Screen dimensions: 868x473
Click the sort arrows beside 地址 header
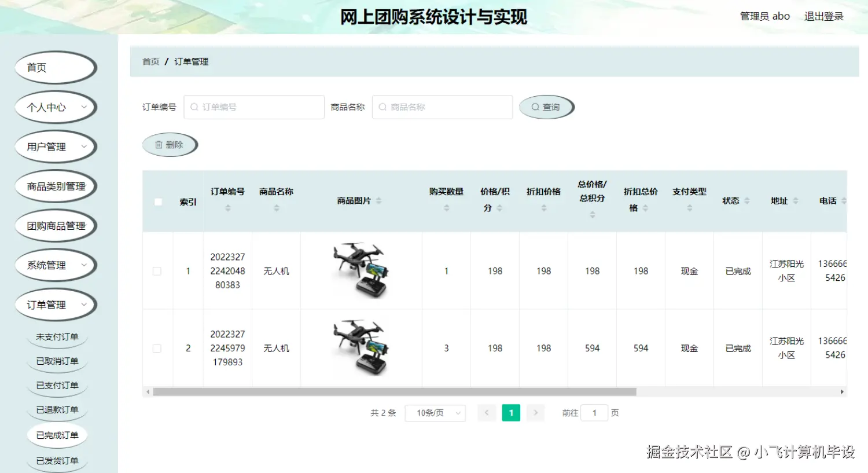(x=795, y=201)
